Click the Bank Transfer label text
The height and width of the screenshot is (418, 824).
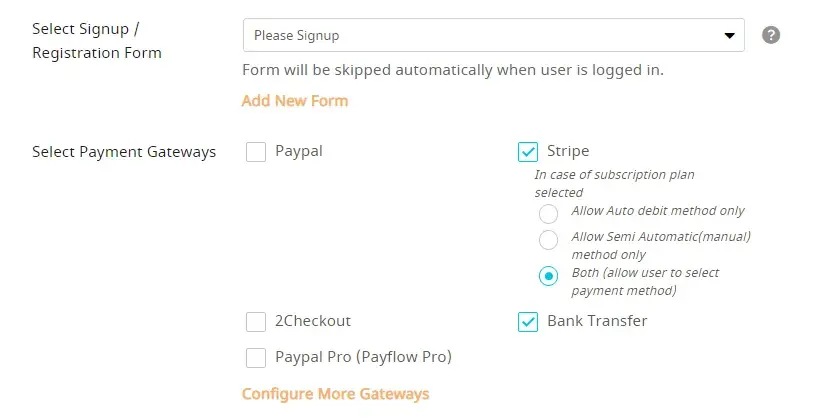coord(597,321)
